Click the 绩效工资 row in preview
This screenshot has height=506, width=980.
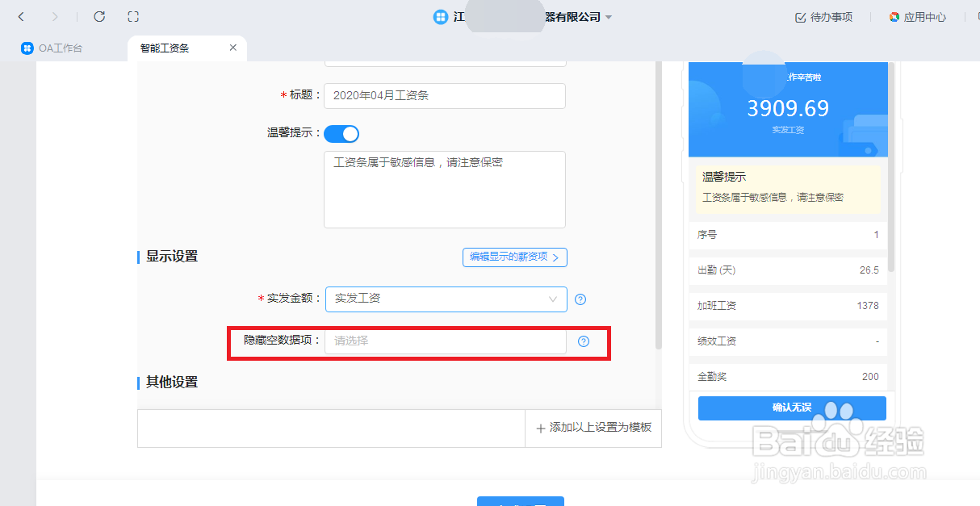[x=788, y=341]
